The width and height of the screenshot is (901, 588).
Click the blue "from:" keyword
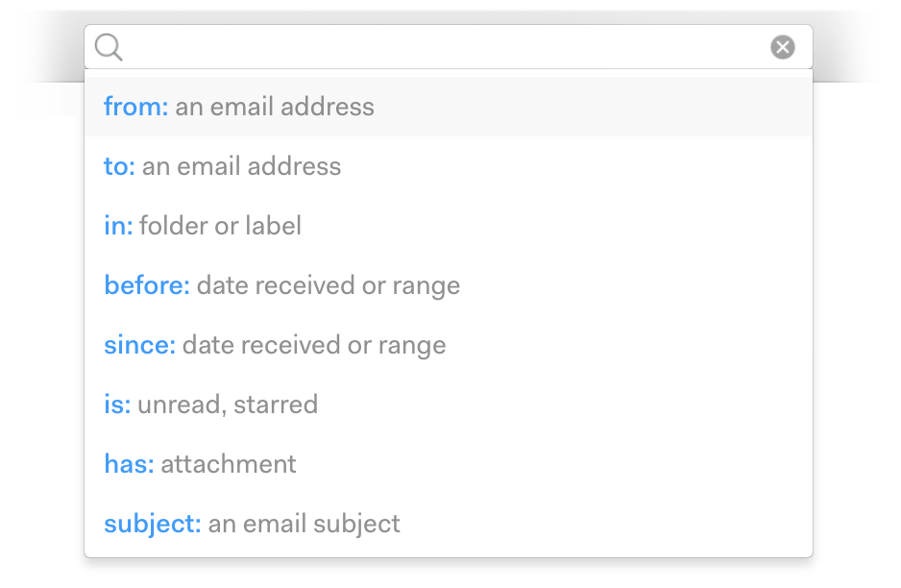coord(135,107)
